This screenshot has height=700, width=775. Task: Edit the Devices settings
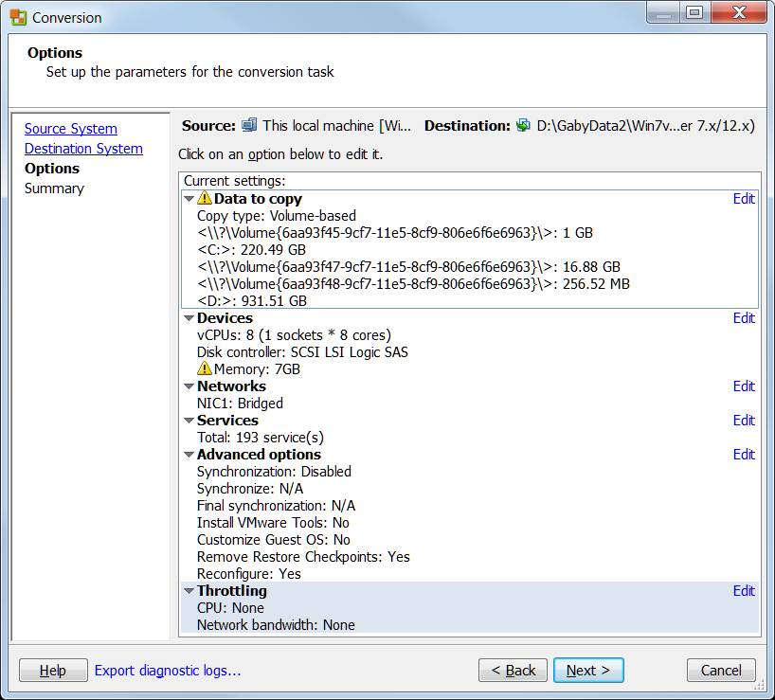click(744, 318)
